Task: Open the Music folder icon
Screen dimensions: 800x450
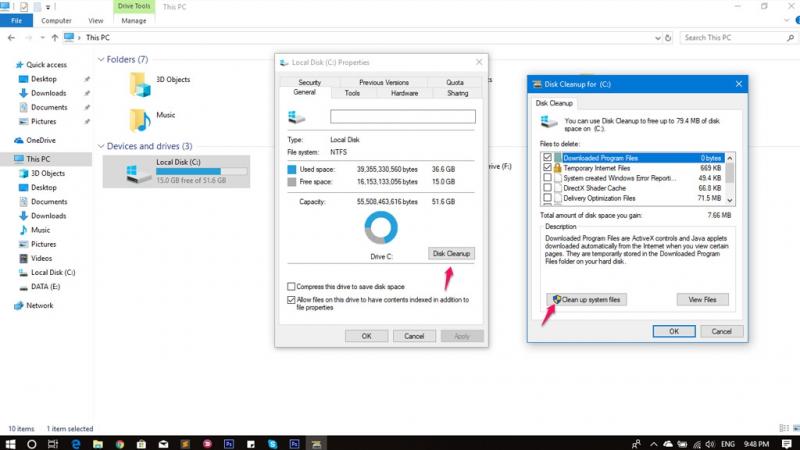Action: click(140, 121)
